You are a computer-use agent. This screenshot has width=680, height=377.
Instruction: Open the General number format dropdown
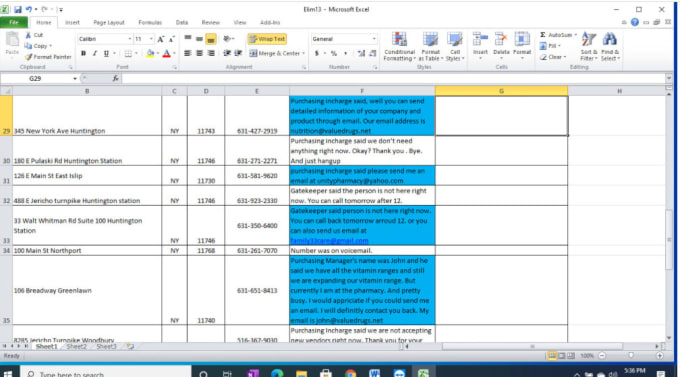click(x=374, y=39)
